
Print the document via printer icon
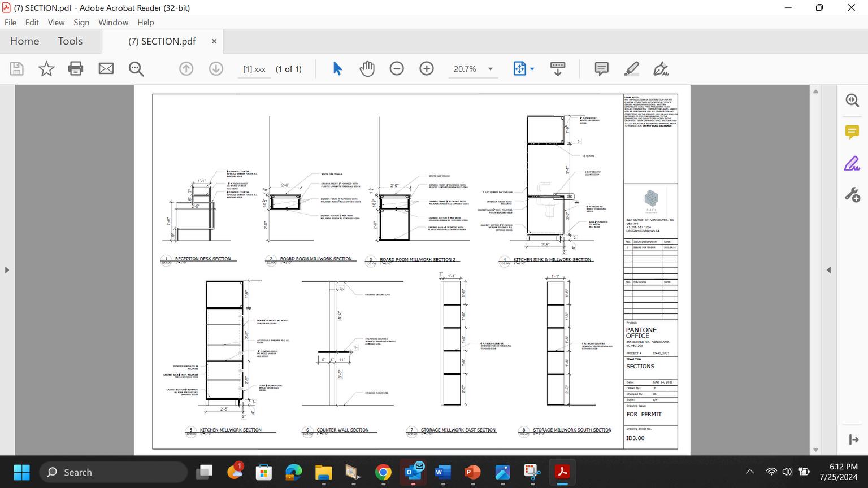[x=76, y=69]
